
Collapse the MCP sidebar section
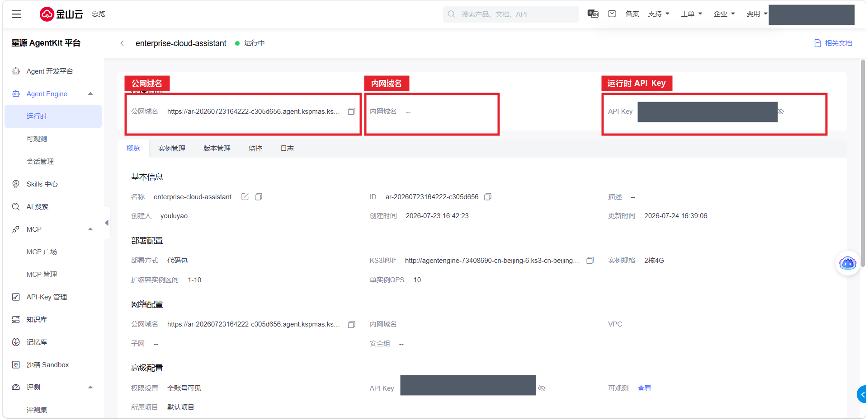90,229
